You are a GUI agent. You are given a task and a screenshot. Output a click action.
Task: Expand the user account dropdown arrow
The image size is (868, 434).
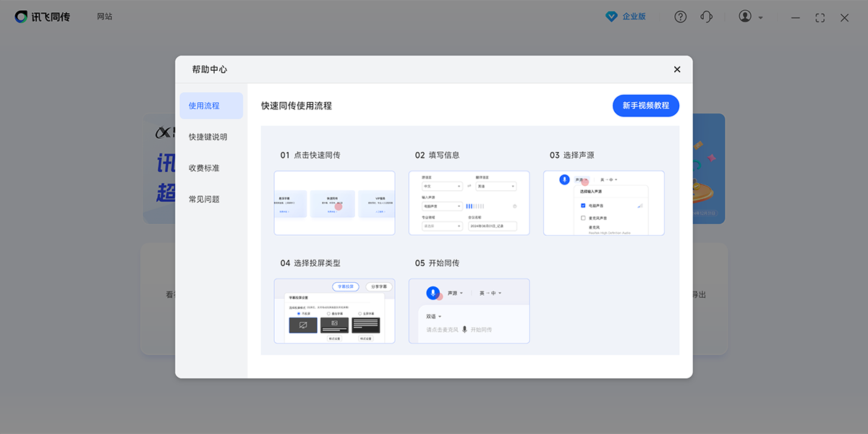coord(761,18)
